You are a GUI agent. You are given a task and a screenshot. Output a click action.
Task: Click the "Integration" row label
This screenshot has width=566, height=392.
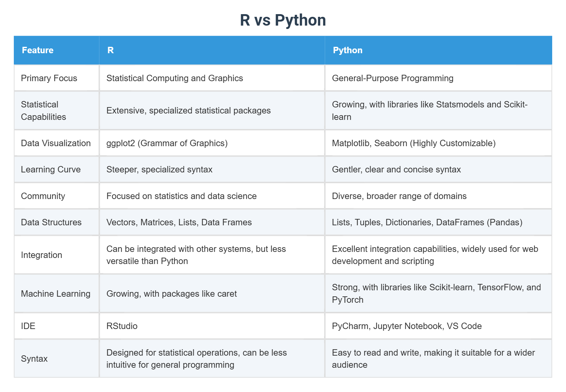57,255
